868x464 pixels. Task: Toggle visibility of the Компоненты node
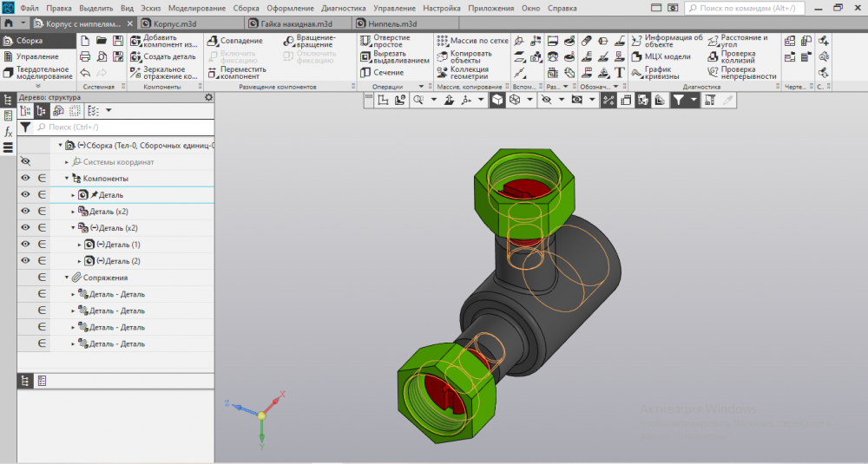pyautogui.click(x=25, y=179)
